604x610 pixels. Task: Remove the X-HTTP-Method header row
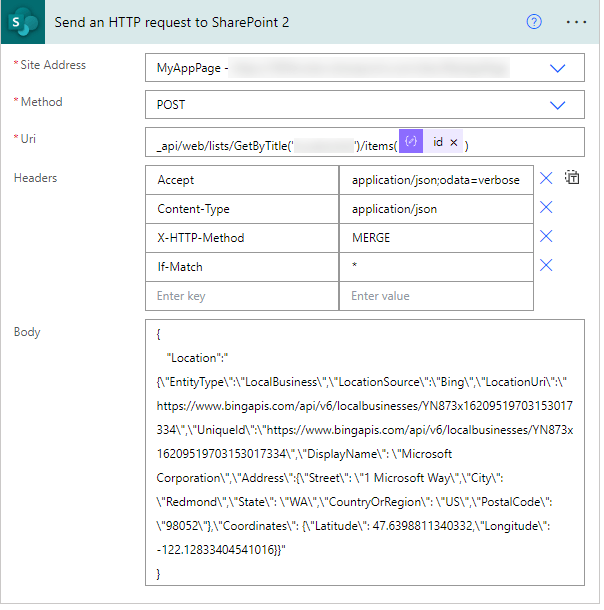(546, 236)
